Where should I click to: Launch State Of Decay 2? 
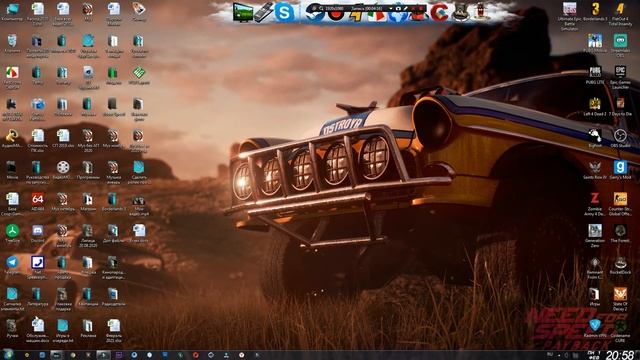click(620, 299)
